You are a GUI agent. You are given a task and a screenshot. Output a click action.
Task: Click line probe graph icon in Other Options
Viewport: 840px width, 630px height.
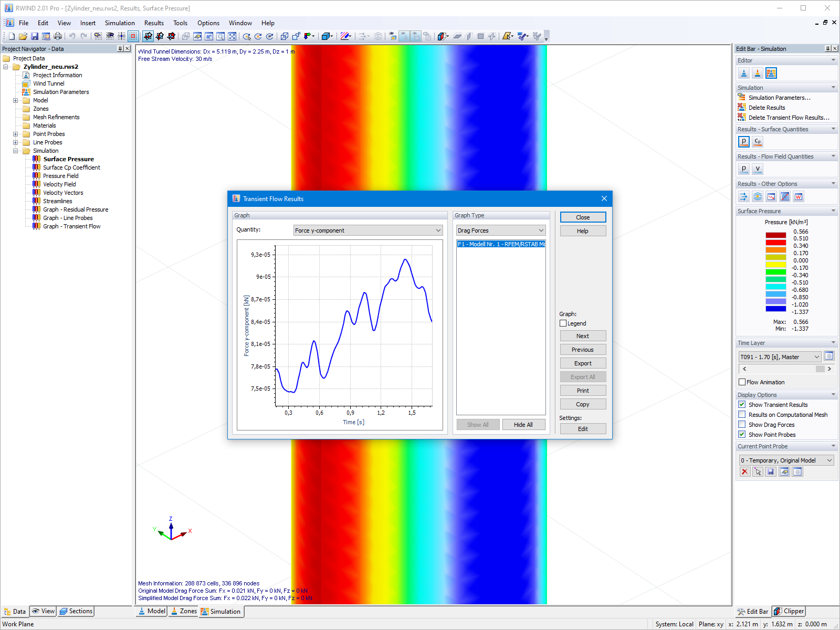785,196
